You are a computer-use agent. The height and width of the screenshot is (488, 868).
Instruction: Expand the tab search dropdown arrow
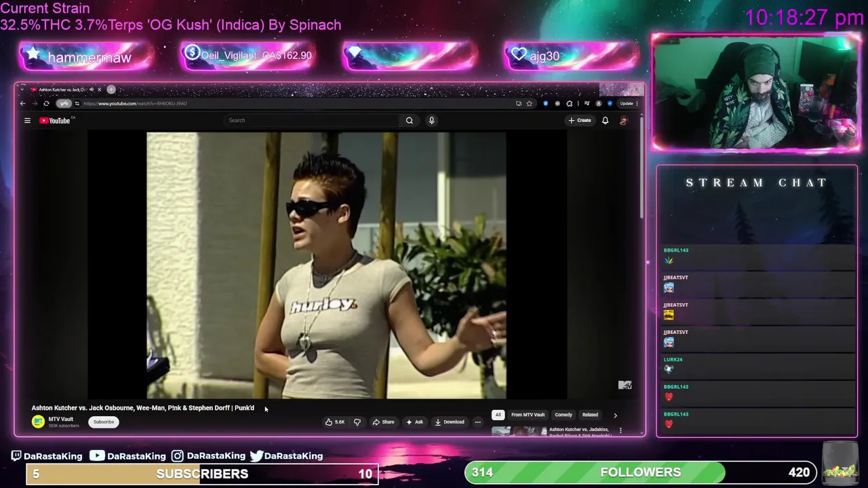click(21, 89)
